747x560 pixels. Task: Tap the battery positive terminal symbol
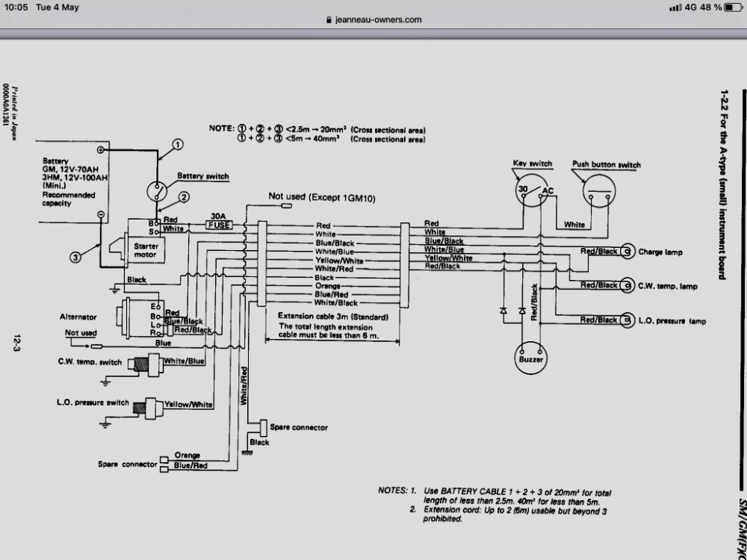101,150
